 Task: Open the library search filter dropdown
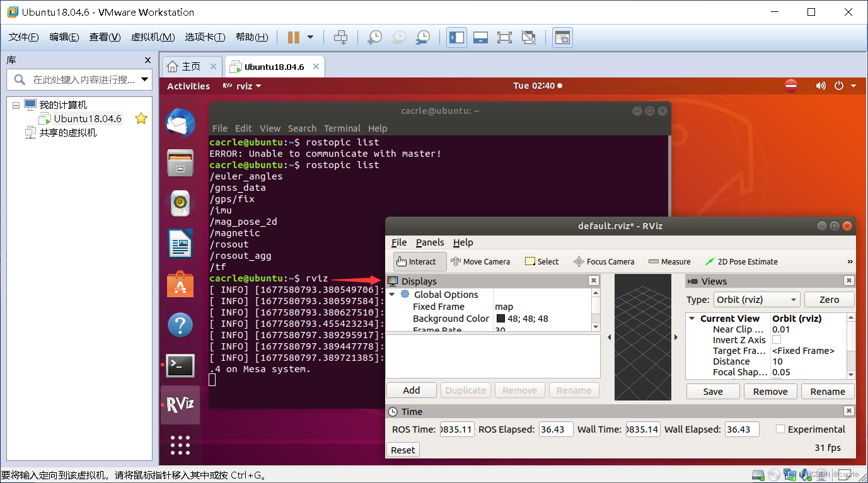pyautogui.click(x=146, y=79)
